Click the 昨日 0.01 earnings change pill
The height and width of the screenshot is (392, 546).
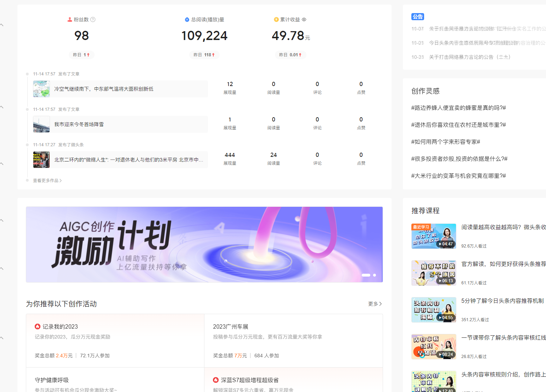[x=291, y=55]
